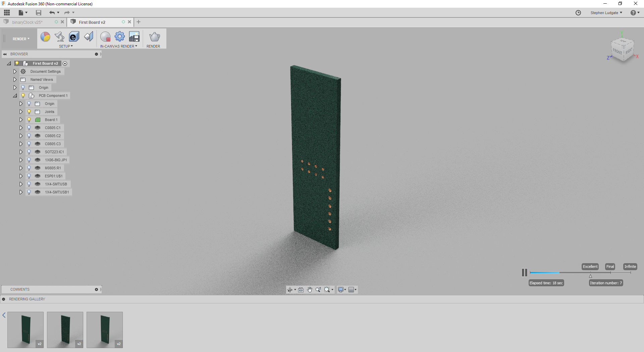Open In-Canvas Render Settings gear

tap(120, 37)
